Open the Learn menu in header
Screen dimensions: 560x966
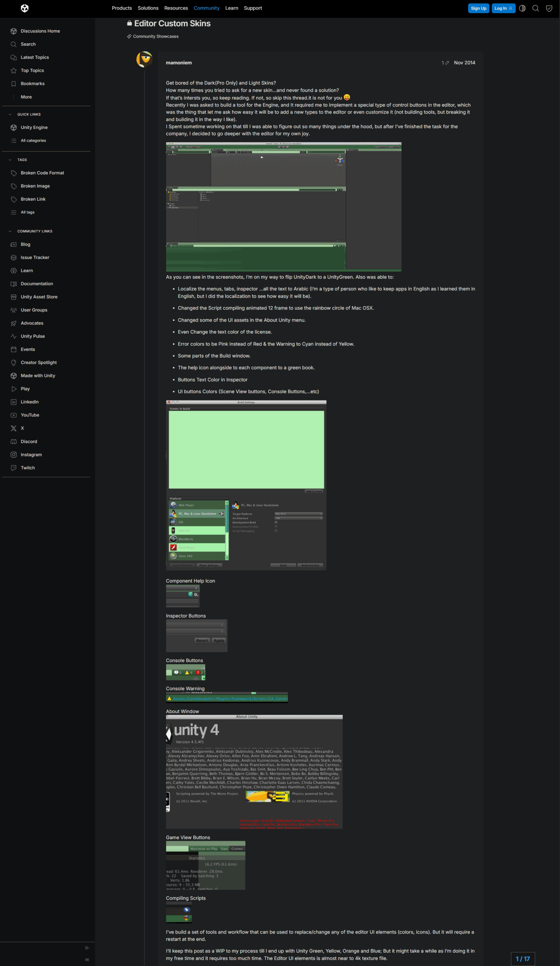click(x=232, y=8)
